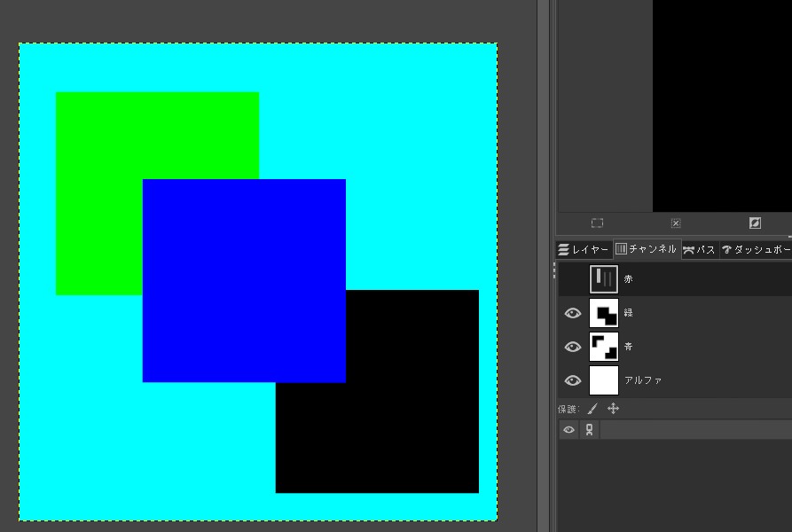
Task: Hide the アルファ (alpha) channel with its eye
Action: pos(573,380)
